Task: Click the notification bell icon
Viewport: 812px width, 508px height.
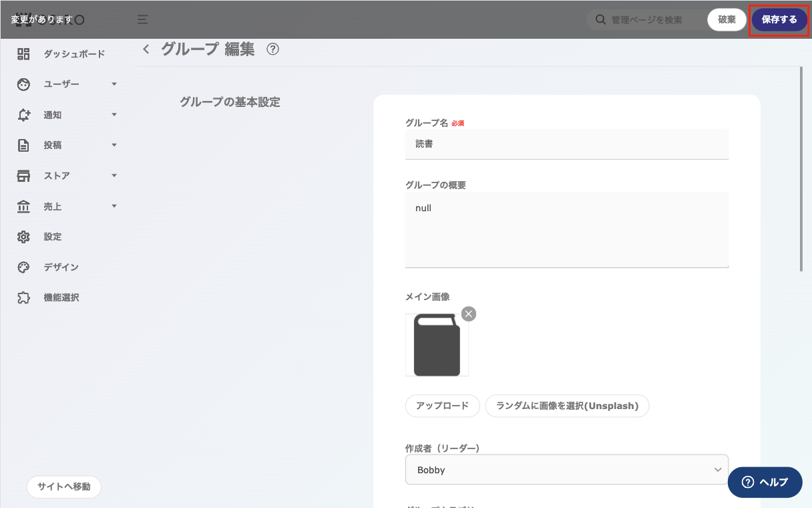Action: point(23,115)
